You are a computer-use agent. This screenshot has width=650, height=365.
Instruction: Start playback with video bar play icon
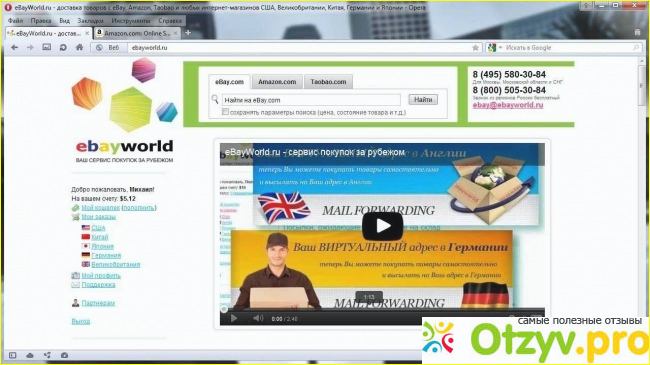(234, 318)
